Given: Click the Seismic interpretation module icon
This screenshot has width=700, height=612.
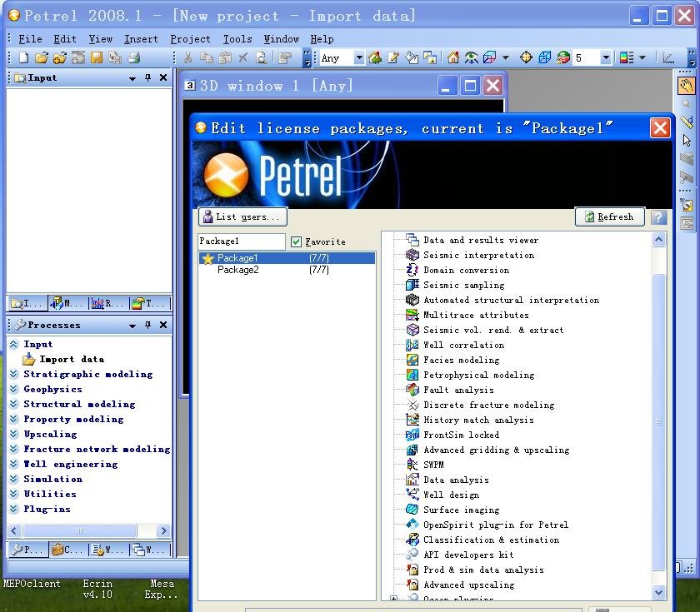Looking at the screenshot, I should [412, 255].
